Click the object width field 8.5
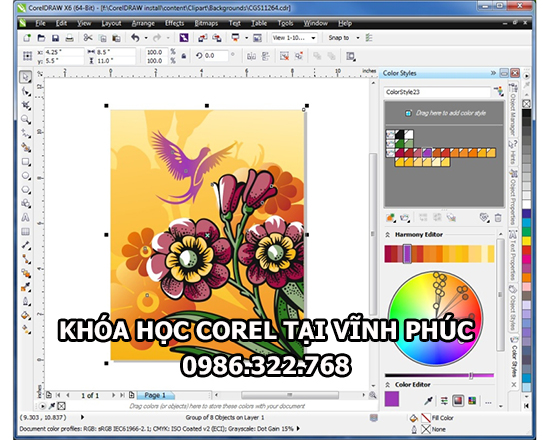Screen dimensions: 550x440 tap(115, 52)
